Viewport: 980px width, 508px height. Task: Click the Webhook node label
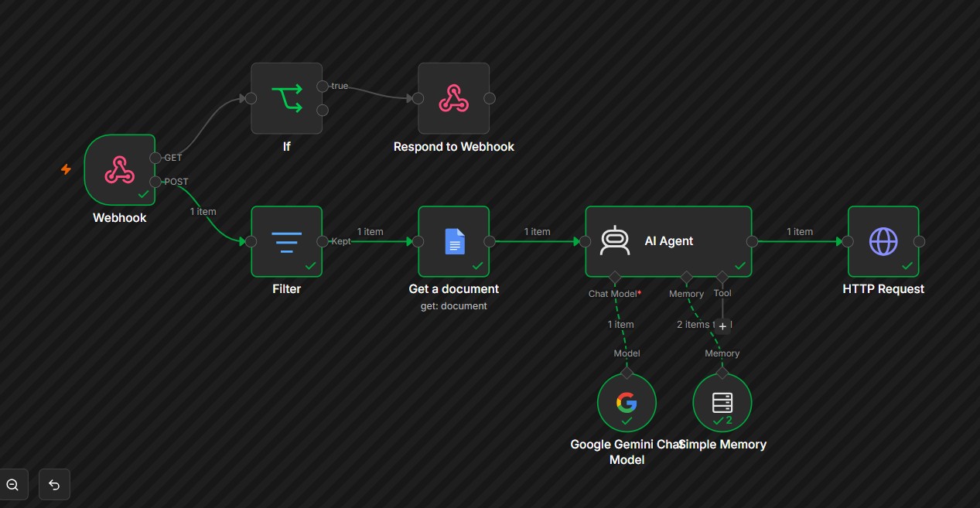click(120, 218)
